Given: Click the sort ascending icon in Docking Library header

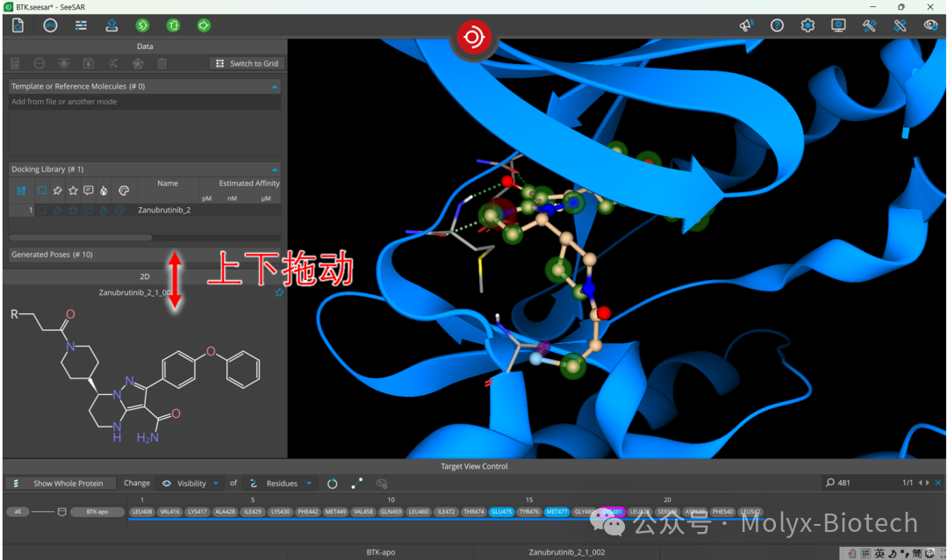Looking at the screenshot, I should [21, 190].
